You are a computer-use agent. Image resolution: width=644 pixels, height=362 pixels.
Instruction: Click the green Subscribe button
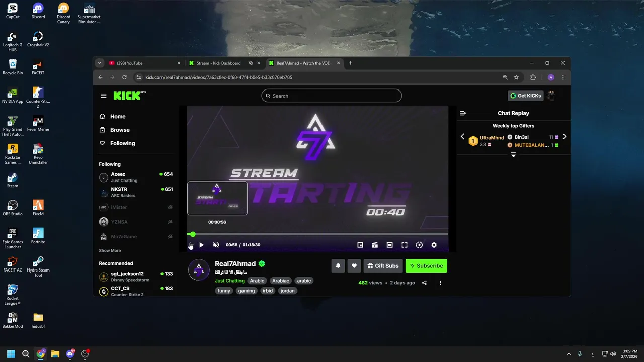tap(426, 266)
